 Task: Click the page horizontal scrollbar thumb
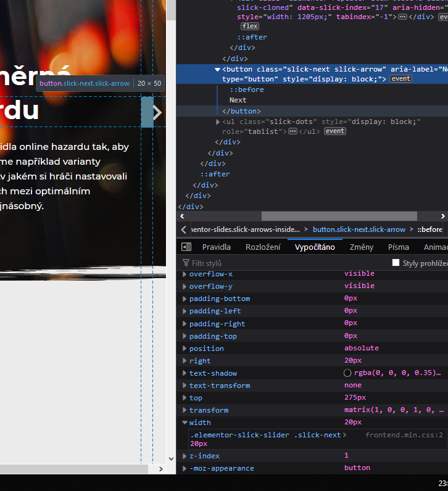click(74, 469)
